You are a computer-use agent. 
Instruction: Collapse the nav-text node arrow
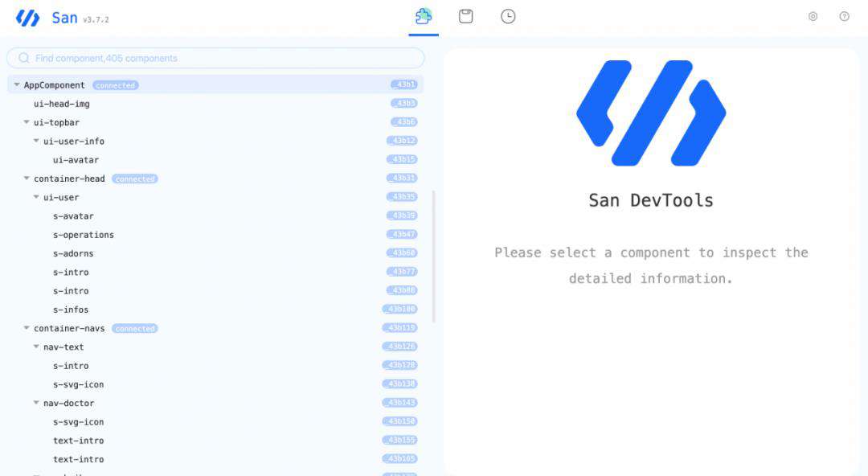pos(36,347)
